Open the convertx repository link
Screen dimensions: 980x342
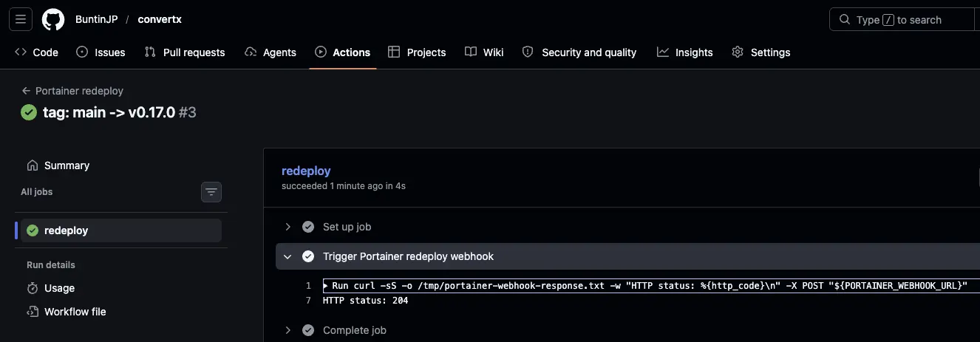click(x=160, y=19)
